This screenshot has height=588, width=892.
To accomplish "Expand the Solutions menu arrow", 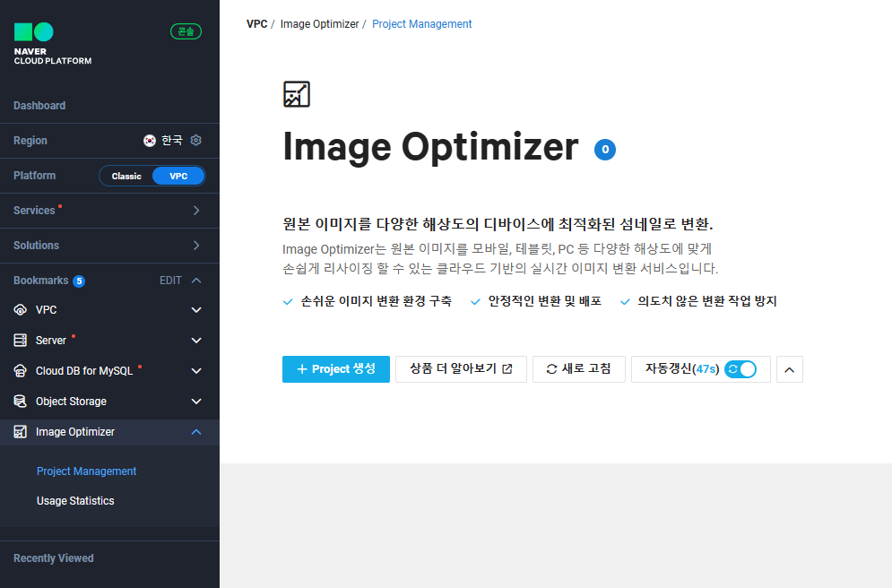I will point(196,245).
